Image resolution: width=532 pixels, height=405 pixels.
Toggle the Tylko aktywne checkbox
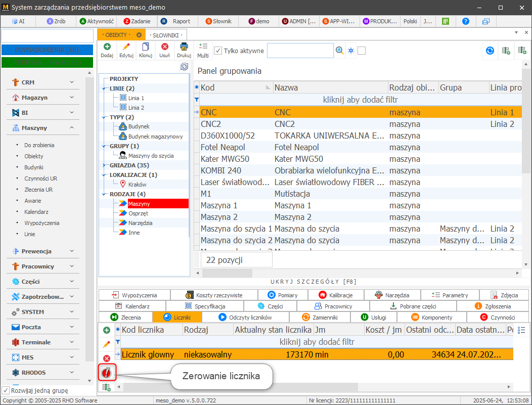pos(218,51)
